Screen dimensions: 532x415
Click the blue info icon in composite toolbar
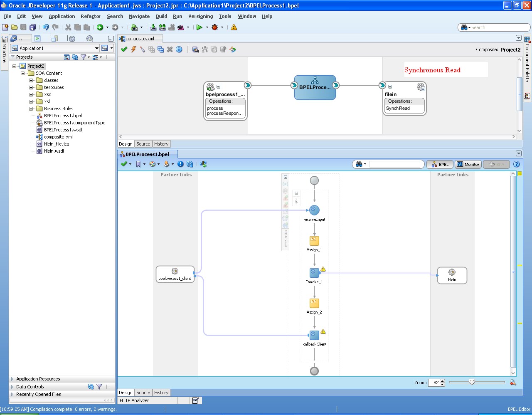[179, 49]
